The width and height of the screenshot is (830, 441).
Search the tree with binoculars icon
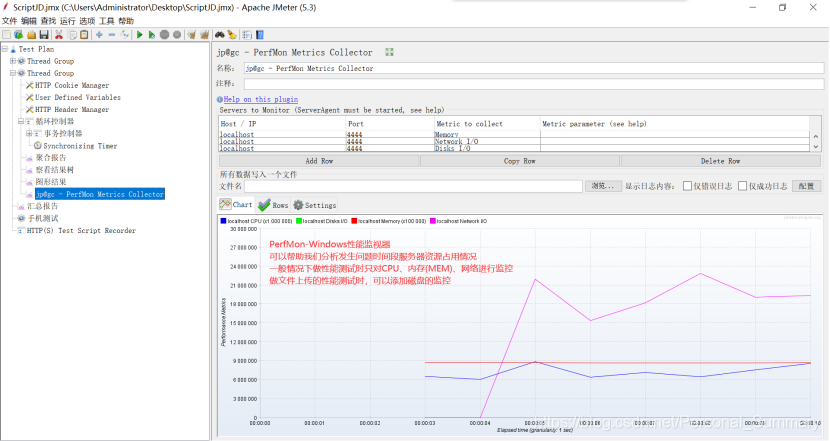point(219,35)
